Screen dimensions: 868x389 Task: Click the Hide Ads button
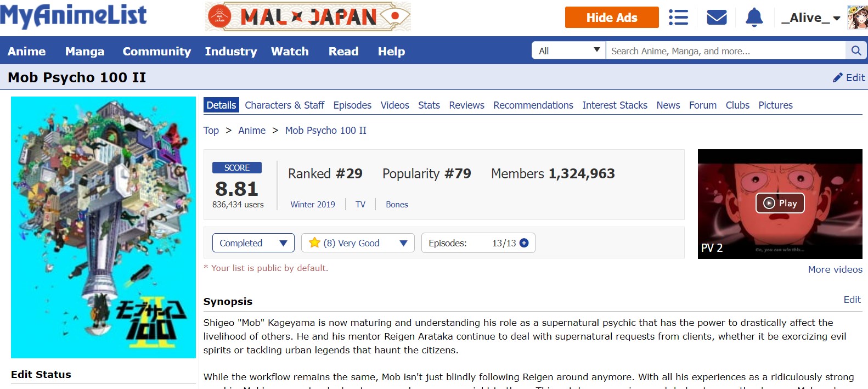[612, 17]
